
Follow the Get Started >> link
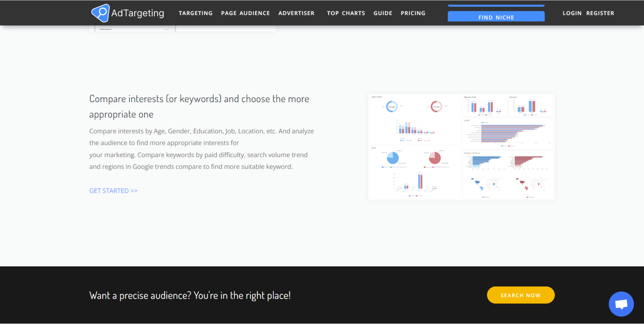[113, 191]
